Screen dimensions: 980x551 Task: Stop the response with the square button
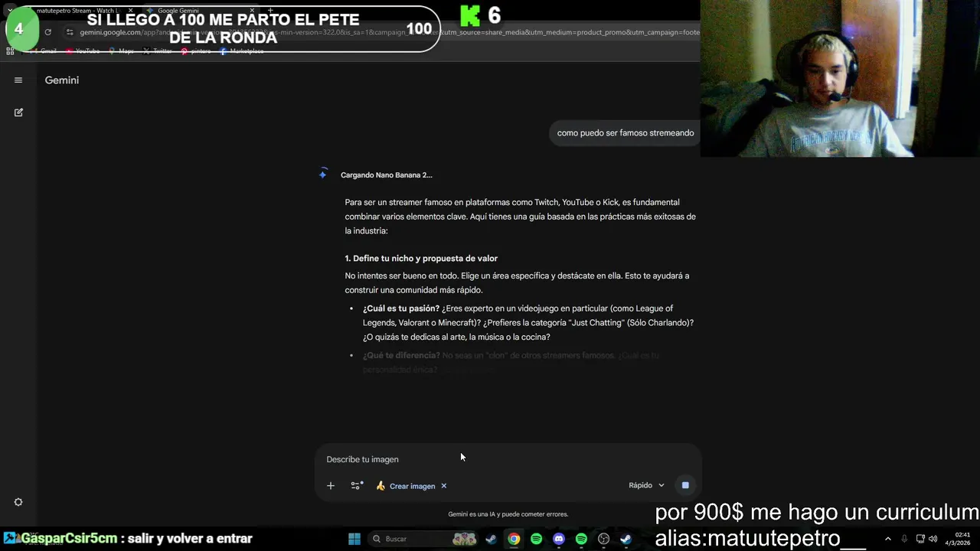(685, 485)
